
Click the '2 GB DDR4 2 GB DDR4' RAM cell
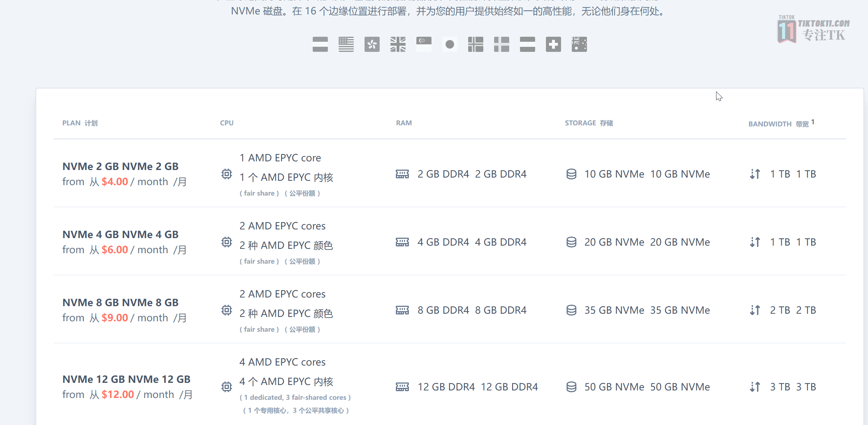coord(472,174)
